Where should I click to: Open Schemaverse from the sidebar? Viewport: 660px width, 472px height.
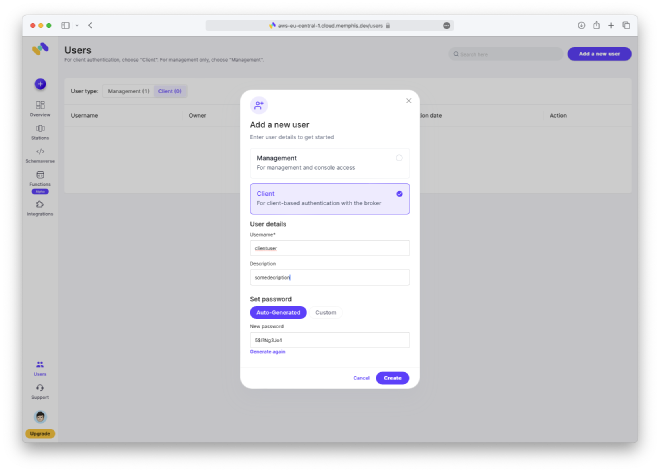tap(40, 155)
